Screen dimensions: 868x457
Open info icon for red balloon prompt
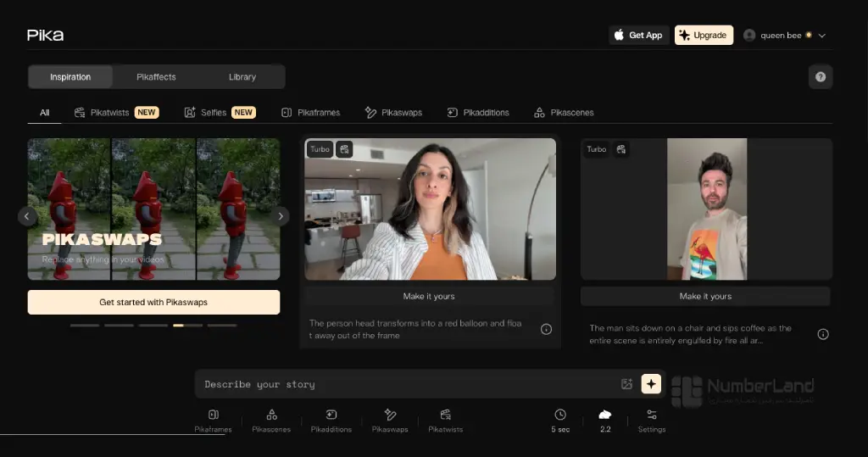(x=546, y=329)
